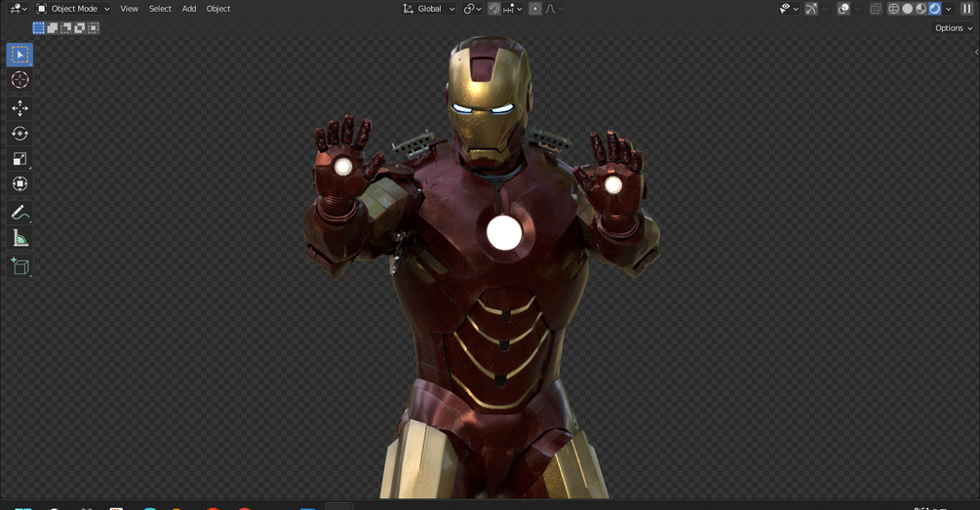The image size is (980, 510).
Task: Choose the Invert selection mode
Action: [79, 27]
